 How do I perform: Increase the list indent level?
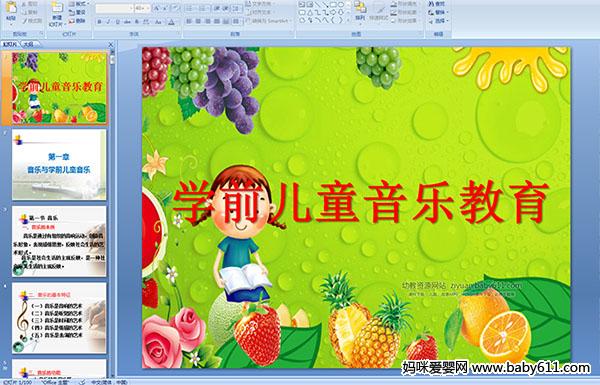pos(226,8)
